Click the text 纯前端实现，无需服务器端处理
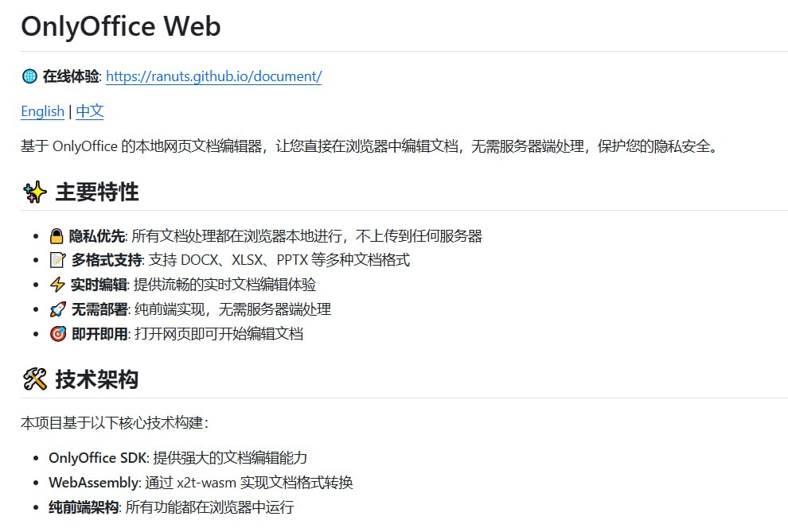The height and width of the screenshot is (532, 788). tap(232, 309)
